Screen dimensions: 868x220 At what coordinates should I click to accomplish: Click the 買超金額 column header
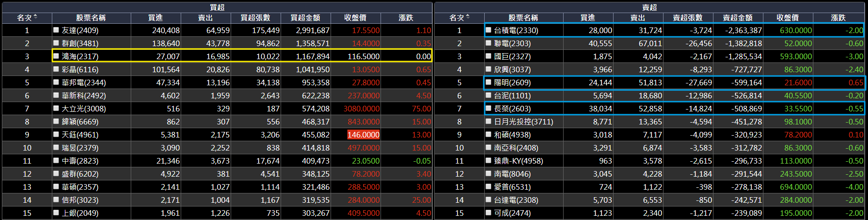[305, 18]
